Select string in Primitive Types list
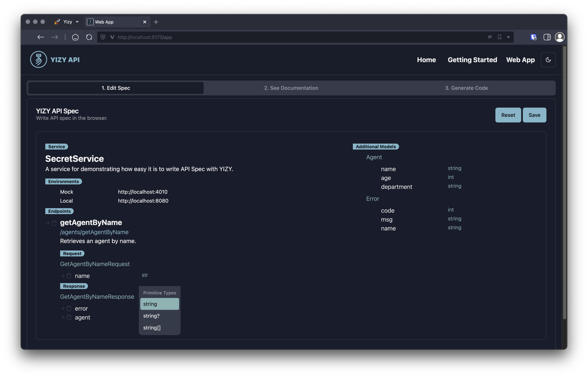 (160, 304)
